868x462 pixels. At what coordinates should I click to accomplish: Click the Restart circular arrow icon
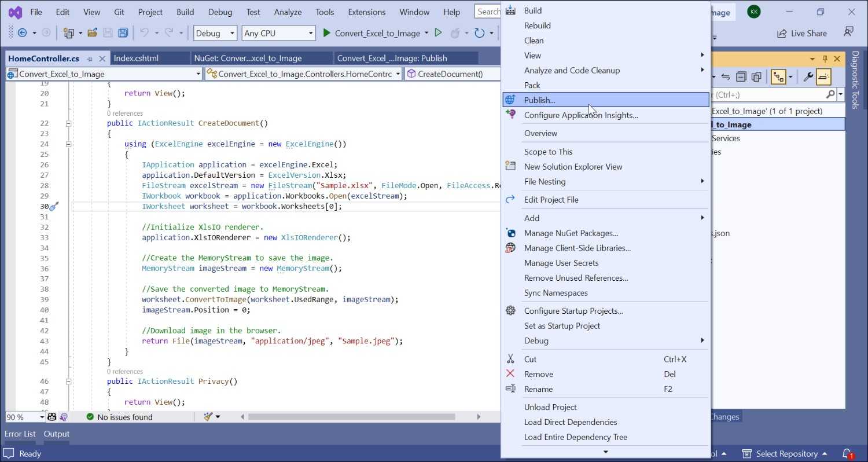[x=479, y=33]
